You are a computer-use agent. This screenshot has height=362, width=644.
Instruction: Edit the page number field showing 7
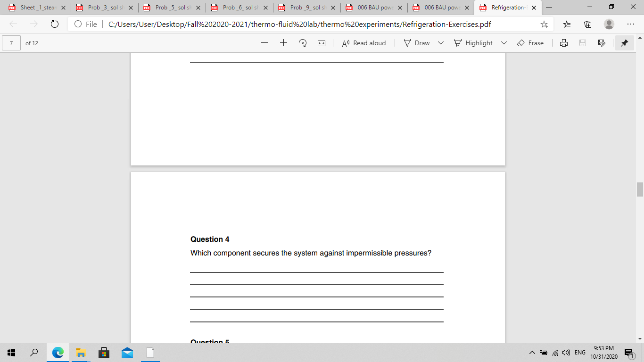[10, 43]
